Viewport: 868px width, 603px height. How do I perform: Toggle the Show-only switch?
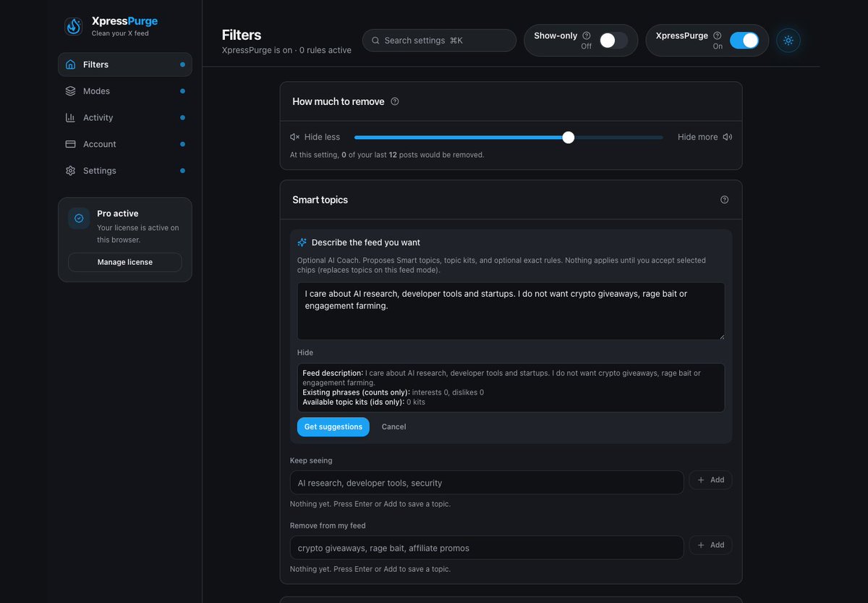click(x=613, y=41)
